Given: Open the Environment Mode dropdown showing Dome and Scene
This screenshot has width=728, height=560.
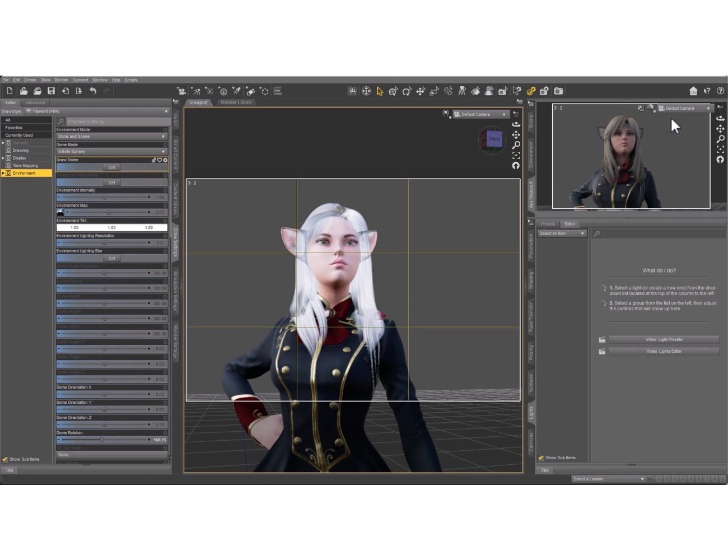Looking at the screenshot, I should point(111,136).
